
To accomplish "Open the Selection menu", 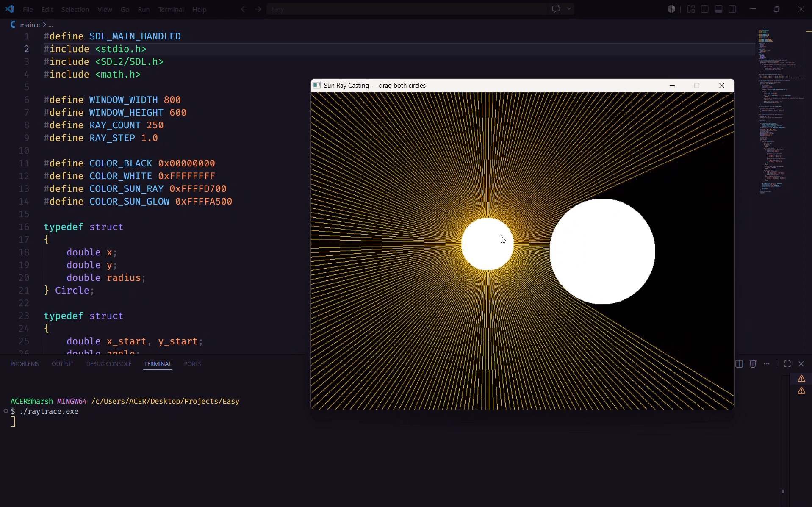I will click(75, 9).
